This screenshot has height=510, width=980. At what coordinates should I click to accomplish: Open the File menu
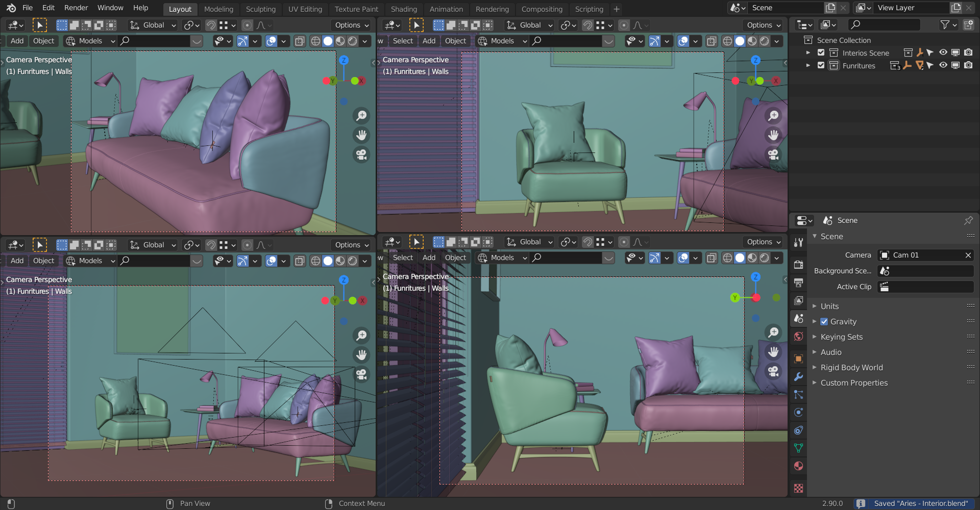pyautogui.click(x=28, y=8)
